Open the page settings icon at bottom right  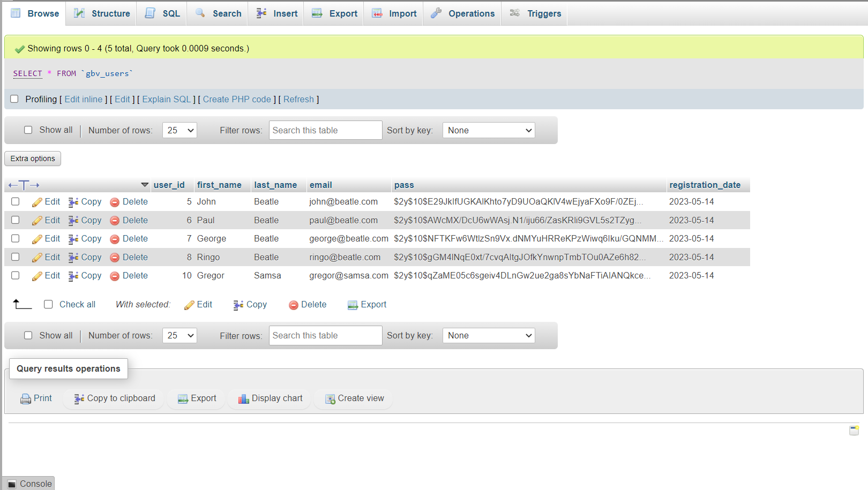(x=854, y=431)
